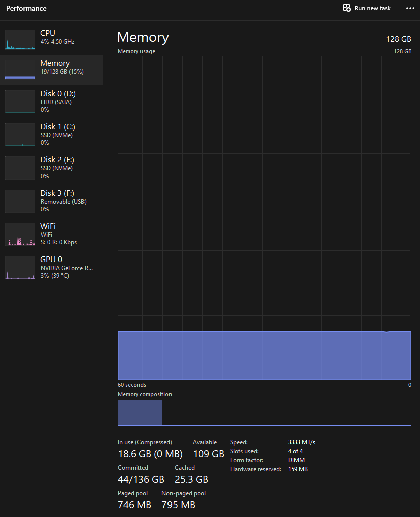
Task: Click the in-use segment of memory composition
Action: pyautogui.click(x=139, y=413)
